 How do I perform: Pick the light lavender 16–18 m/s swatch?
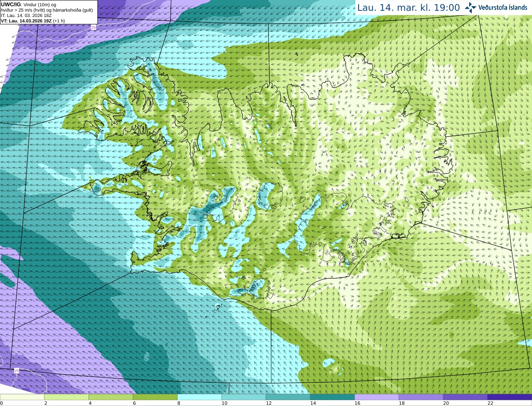coord(377,397)
